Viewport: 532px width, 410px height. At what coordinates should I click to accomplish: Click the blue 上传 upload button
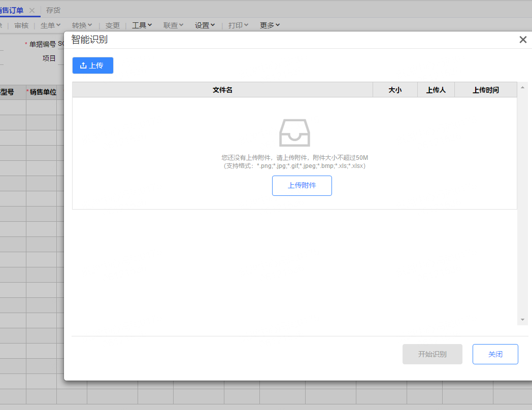(92, 65)
